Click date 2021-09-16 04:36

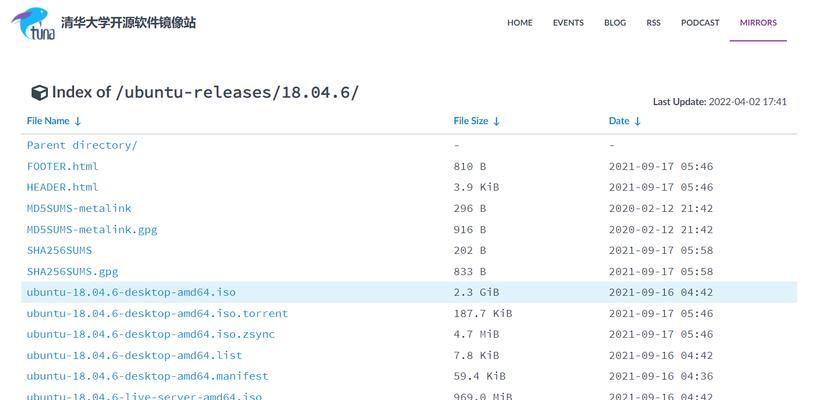(x=661, y=376)
